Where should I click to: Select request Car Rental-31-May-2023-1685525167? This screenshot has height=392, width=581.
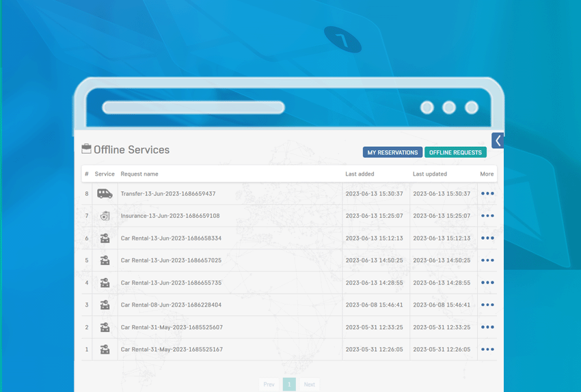(172, 350)
